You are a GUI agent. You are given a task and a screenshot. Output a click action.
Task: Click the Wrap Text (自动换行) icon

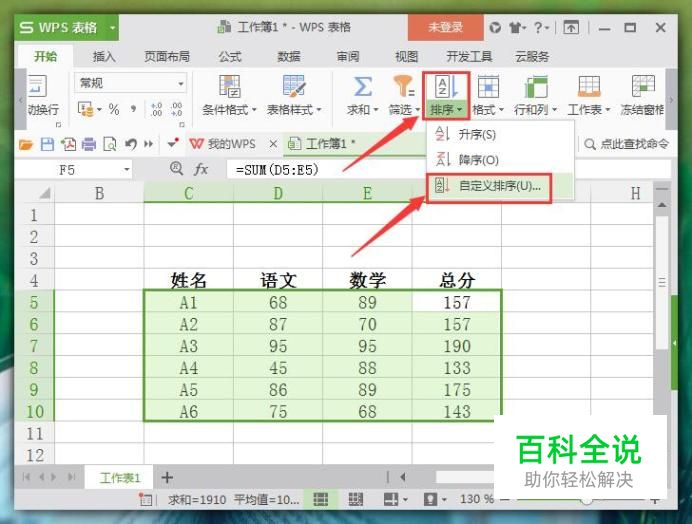point(38,87)
